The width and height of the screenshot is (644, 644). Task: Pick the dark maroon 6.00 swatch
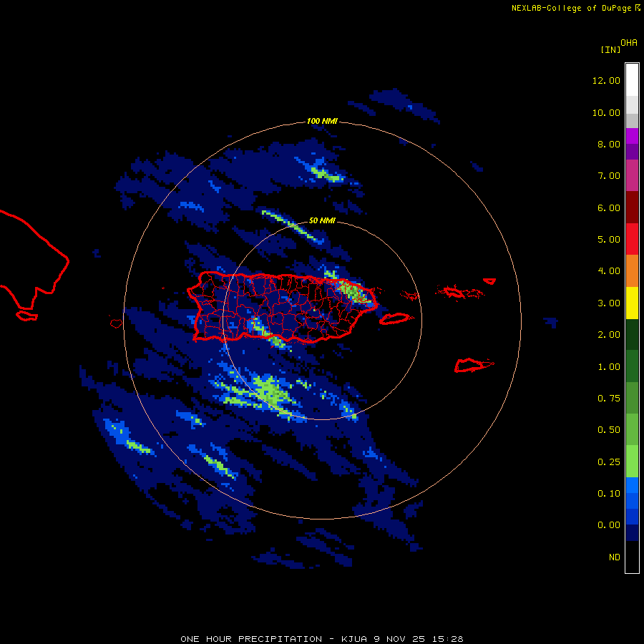pyautogui.click(x=632, y=208)
